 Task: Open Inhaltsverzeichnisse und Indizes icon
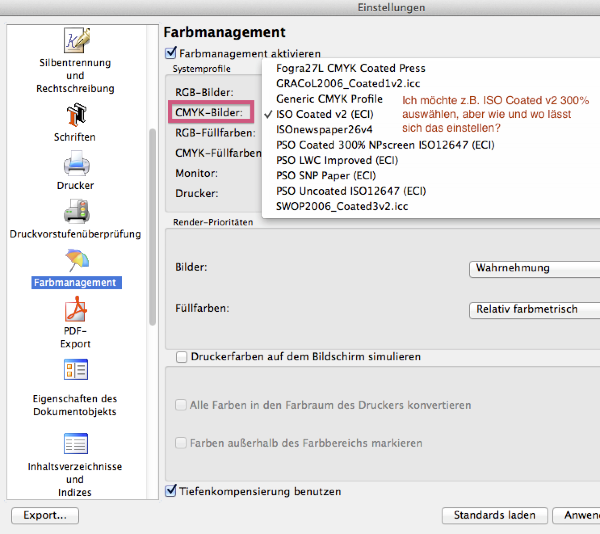[76, 444]
